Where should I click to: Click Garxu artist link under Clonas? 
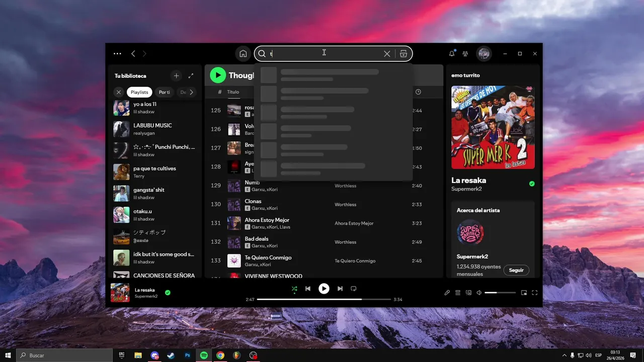point(258,208)
